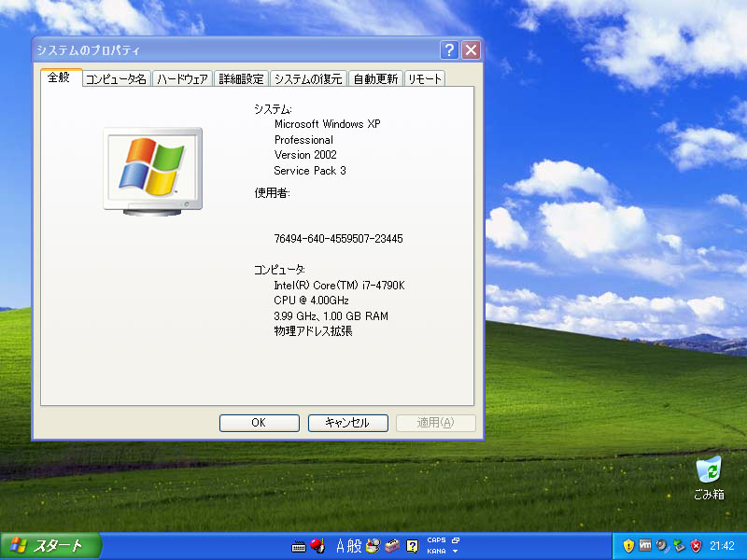Click the 3.99 GHz, 1.00 GB RAM text

click(x=331, y=316)
